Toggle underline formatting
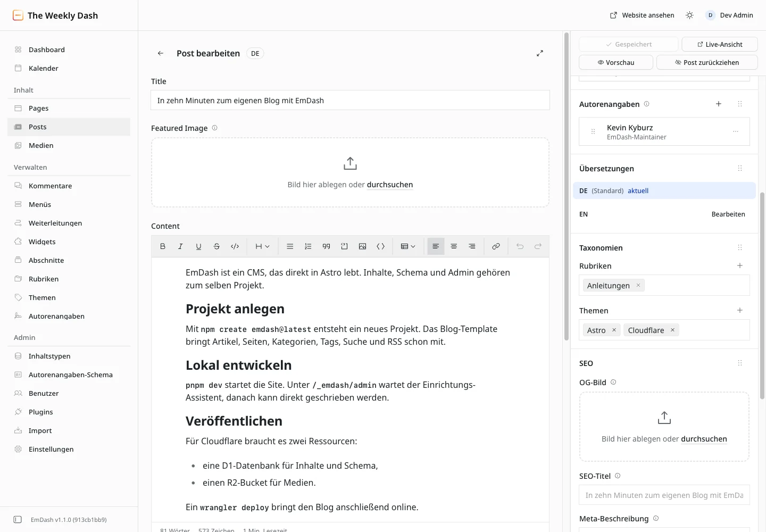This screenshot has width=766, height=532. [198, 246]
